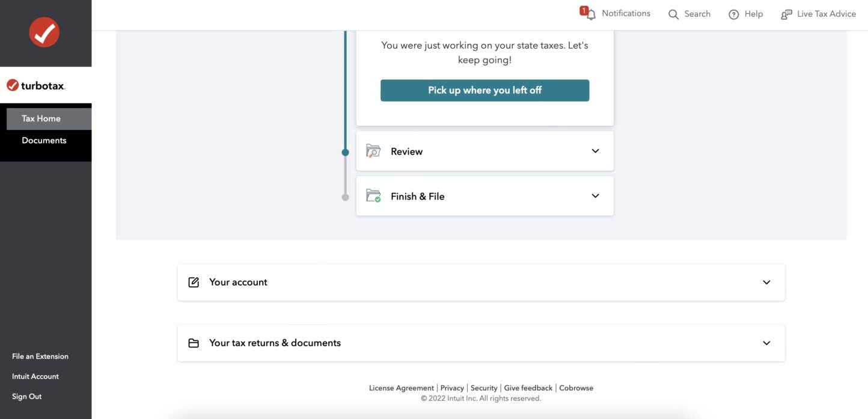Click the Search magnifier icon

(673, 14)
